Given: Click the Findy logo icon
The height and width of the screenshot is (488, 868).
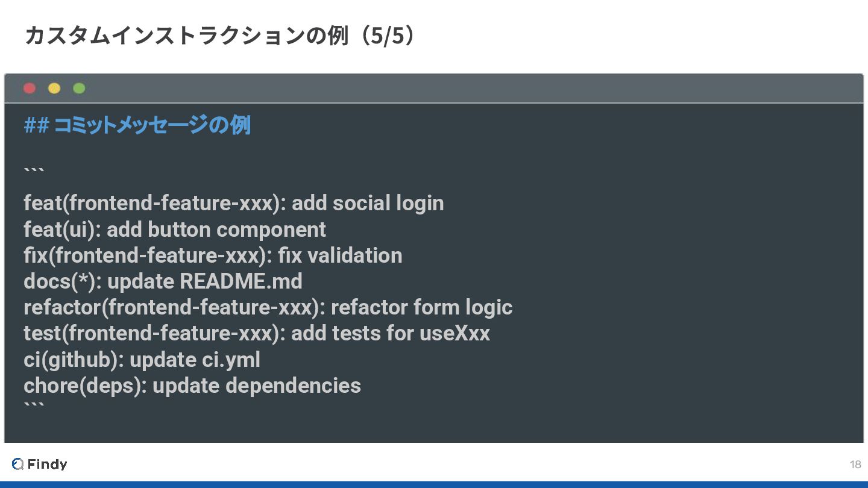Looking at the screenshot, I should [x=17, y=464].
